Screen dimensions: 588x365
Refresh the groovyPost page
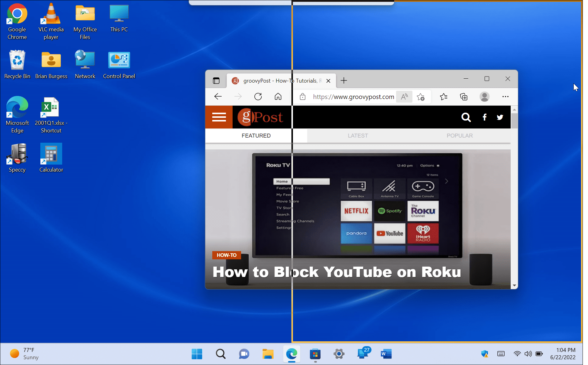pyautogui.click(x=258, y=97)
